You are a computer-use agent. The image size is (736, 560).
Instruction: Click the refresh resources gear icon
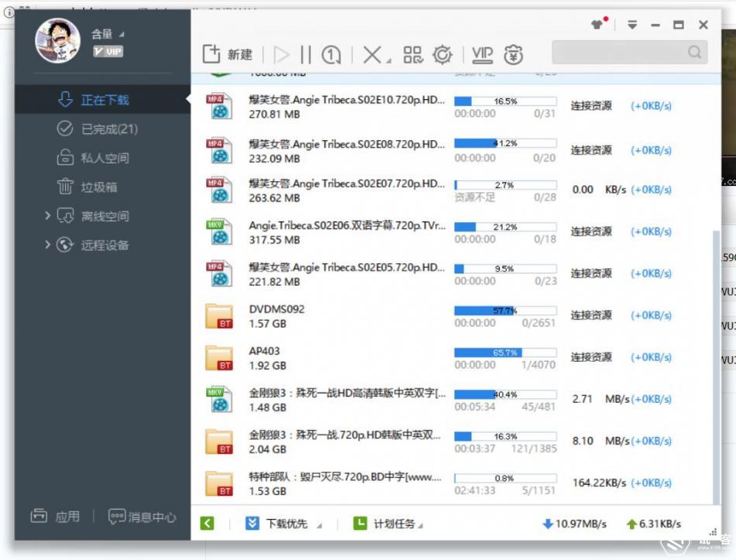click(442, 55)
